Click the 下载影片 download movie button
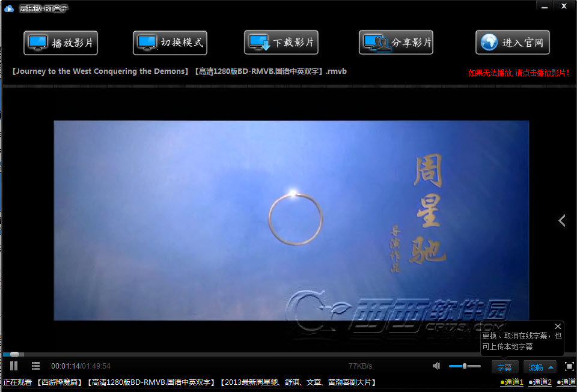Viewport: 577px width, 392px height. [x=281, y=42]
